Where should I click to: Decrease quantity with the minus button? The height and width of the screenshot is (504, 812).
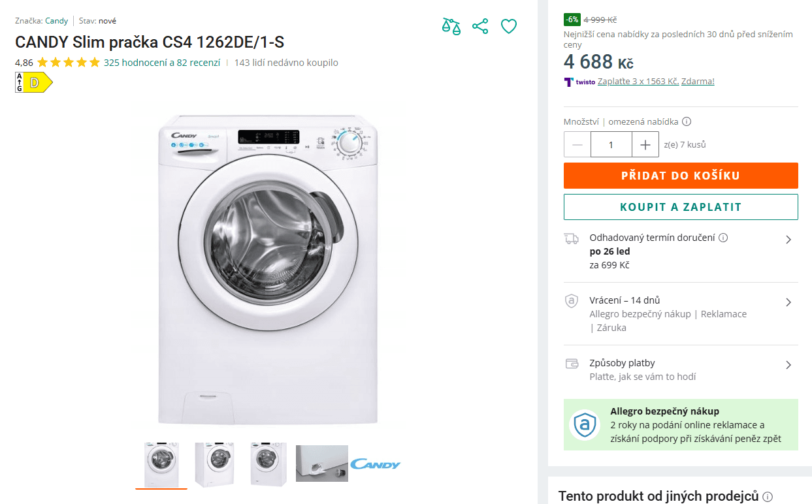[x=577, y=145]
